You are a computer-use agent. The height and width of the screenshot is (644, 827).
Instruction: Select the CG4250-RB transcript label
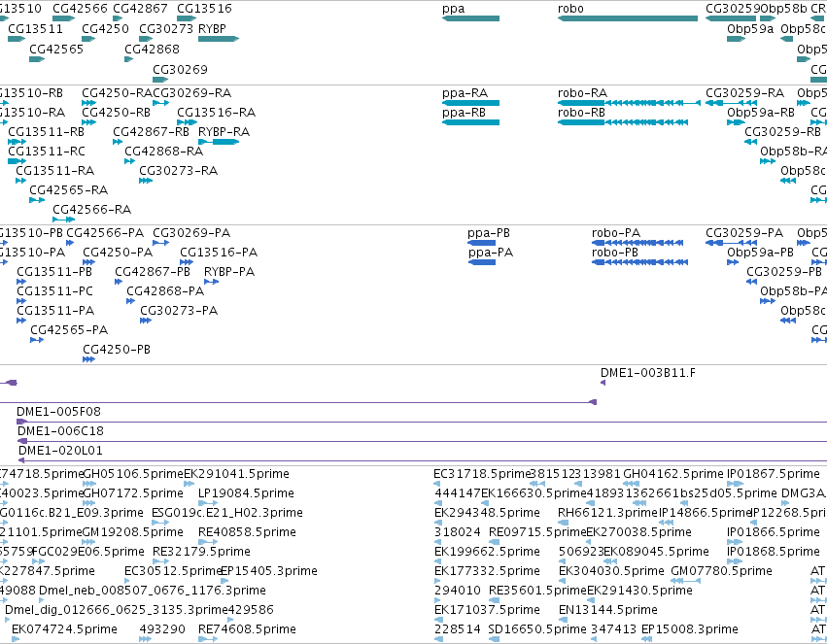tap(116, 113)
